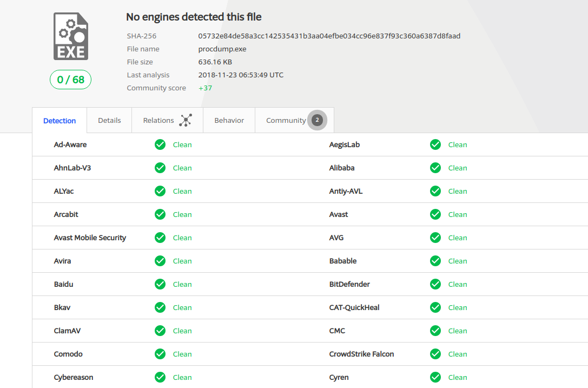The height and width of the screenshot is (388, 588).
Task: Click the ClamAV engine name
Action: tap(67, 331)
